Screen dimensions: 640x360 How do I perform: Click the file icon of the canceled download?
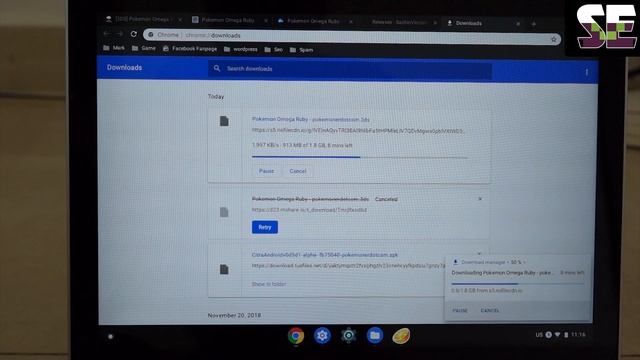224,212
